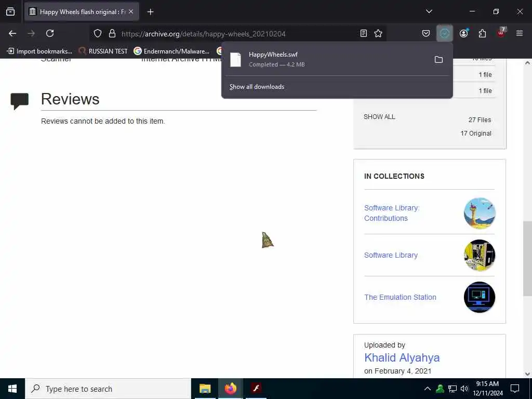
Task: Open tracking protection shield icon
Action: click(98, 33)
